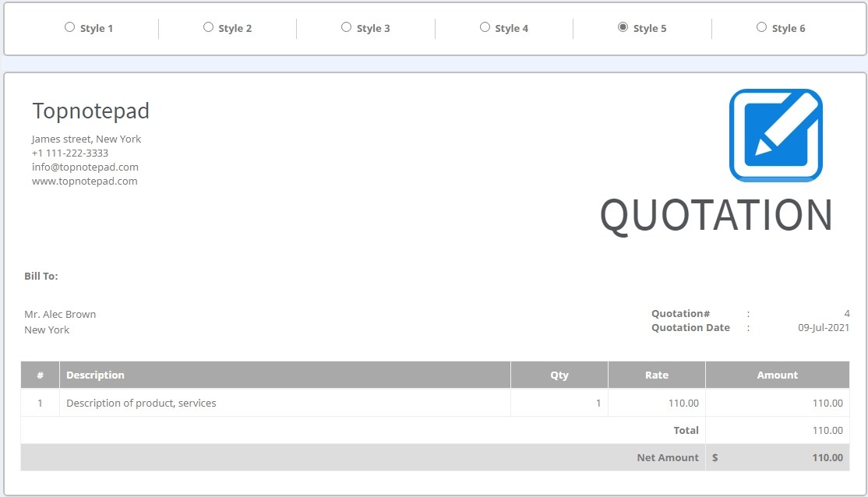This screenshot has width=868, height=497.
Task: Click the $ currency symbol
Action: click(715, 458)
